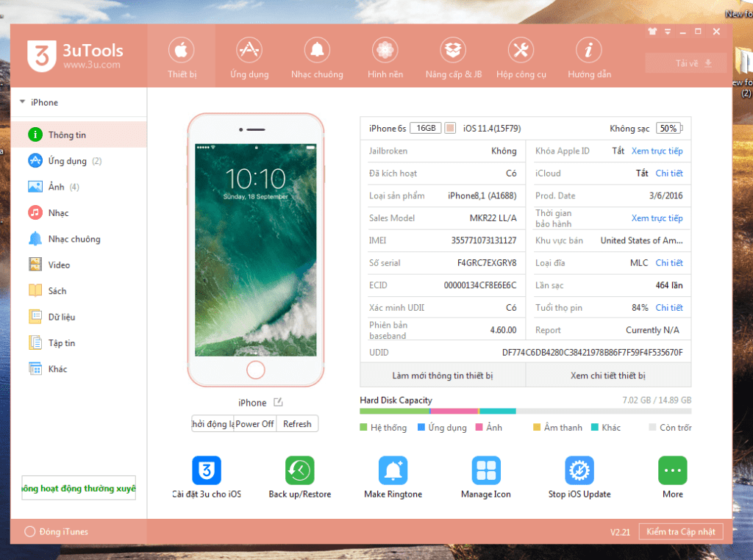Switch to the Nhạc chuông ringtone tab
The image size is (753, 560).
tap(317, 57)
